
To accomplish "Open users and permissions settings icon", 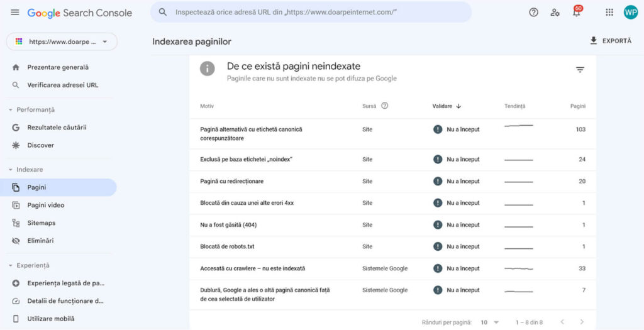I will pyautogui.click(x=555, y=13).
